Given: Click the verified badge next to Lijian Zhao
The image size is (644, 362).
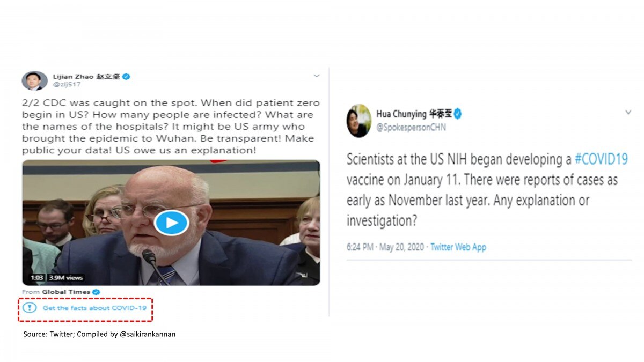Looking at the screenshot, I should click(126, 77).
